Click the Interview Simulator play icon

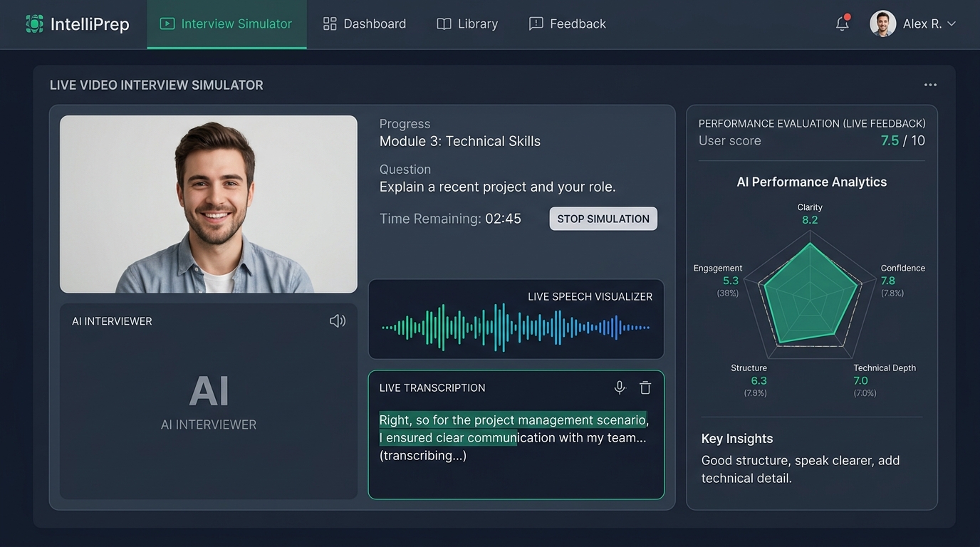tap(167, 24)
